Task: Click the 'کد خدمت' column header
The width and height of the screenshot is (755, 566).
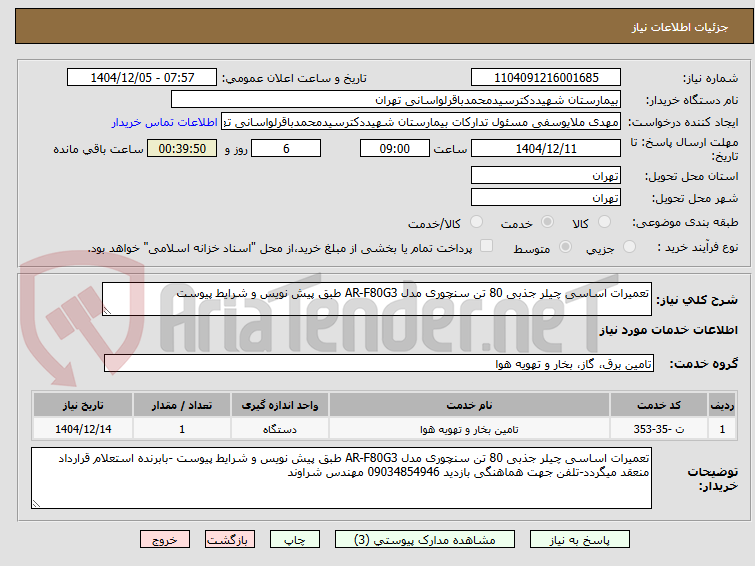Action: pyautogui.click(x=658, y=405)
